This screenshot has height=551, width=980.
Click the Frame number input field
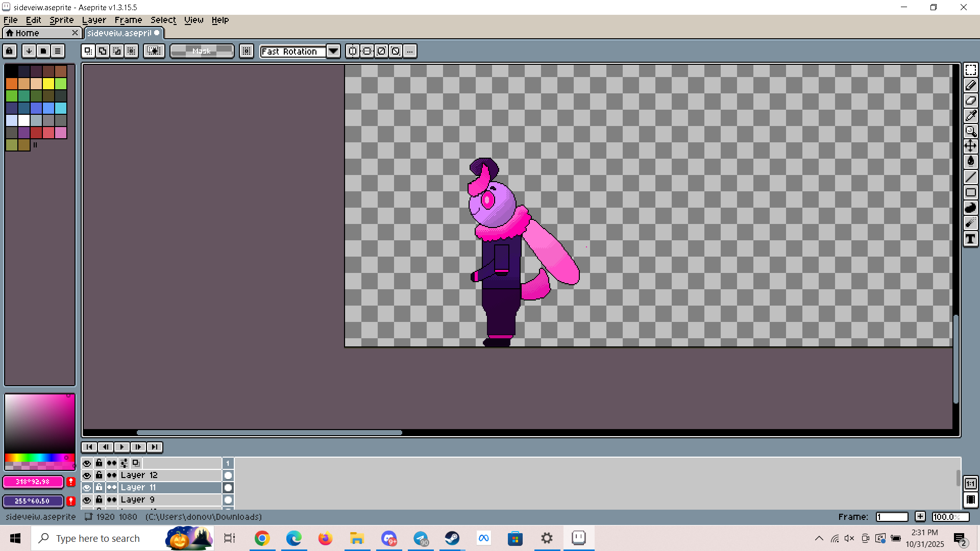(x=892, y=517)
